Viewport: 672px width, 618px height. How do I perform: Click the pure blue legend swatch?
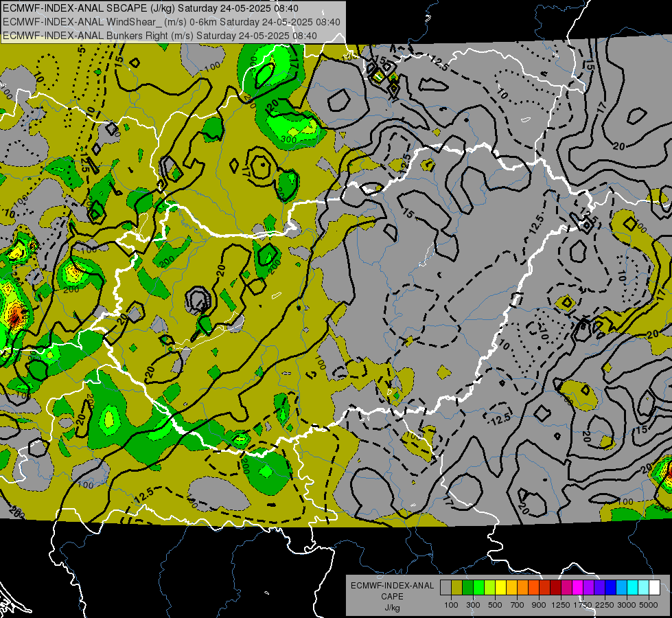[x=611, y=588]
